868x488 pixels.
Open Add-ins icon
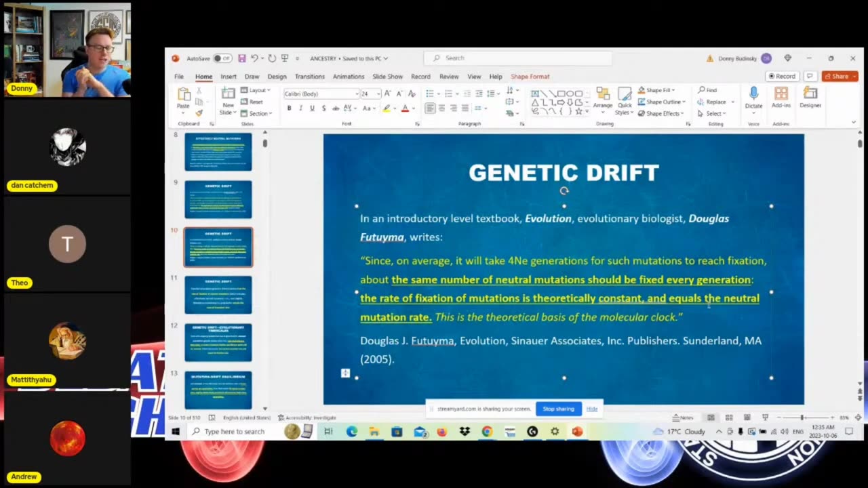pyautogui.click(x=781, y=98)
